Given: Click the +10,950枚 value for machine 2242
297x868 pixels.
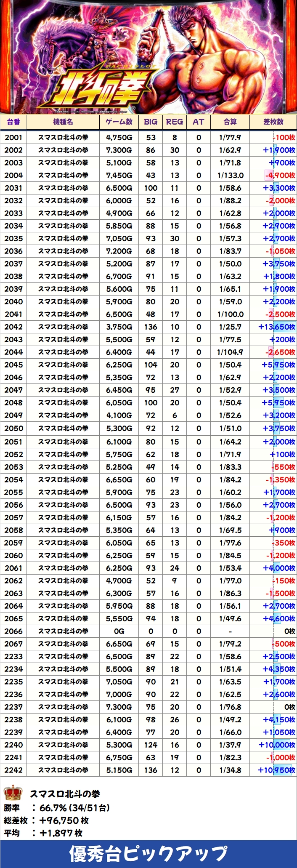Looking at the screenshot, I should pos(277,770).
